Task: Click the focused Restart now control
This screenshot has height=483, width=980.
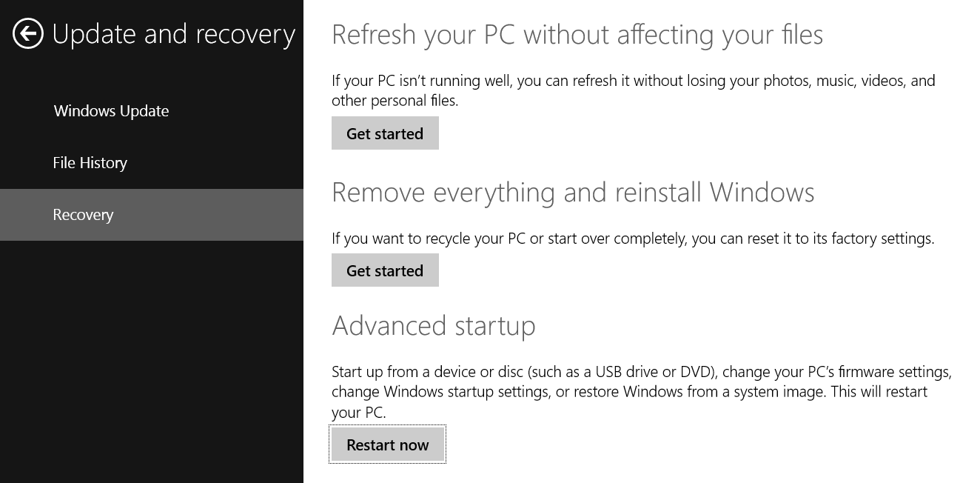Action: click(x=387, y=444)
